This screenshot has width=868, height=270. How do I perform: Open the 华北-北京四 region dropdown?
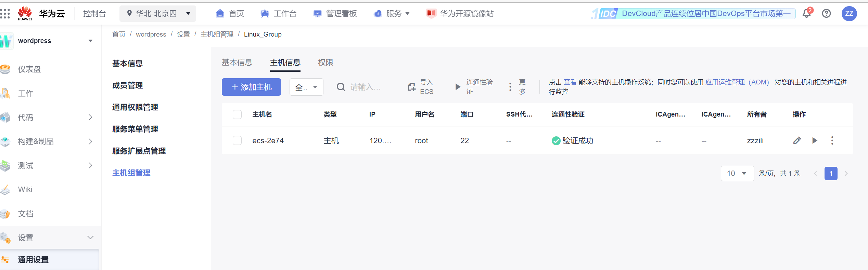tap(158, 14)
